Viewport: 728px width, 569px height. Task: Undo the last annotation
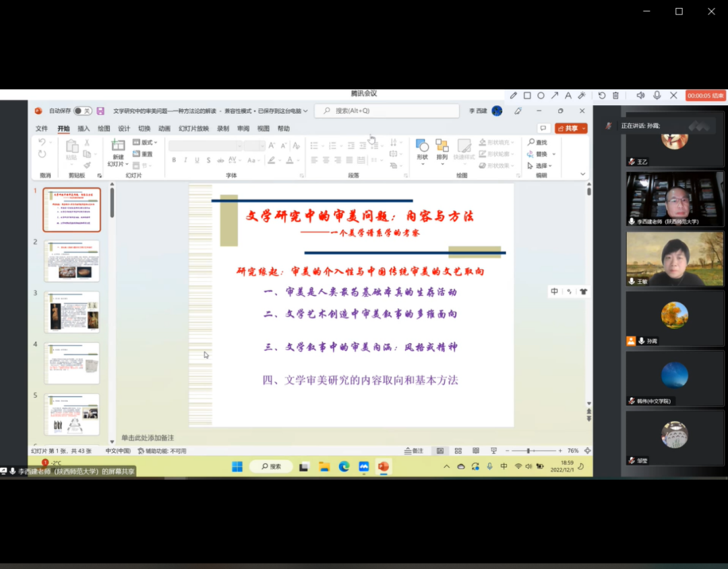[602, 96]
